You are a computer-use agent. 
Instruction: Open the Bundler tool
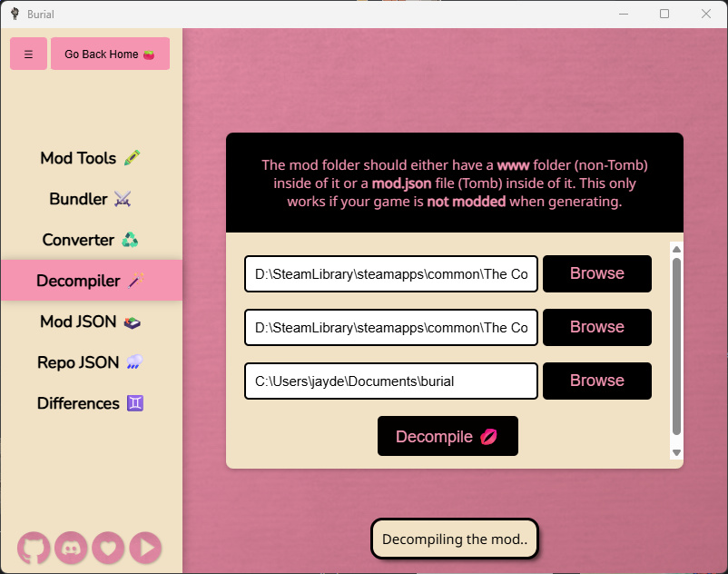point(91,199)
